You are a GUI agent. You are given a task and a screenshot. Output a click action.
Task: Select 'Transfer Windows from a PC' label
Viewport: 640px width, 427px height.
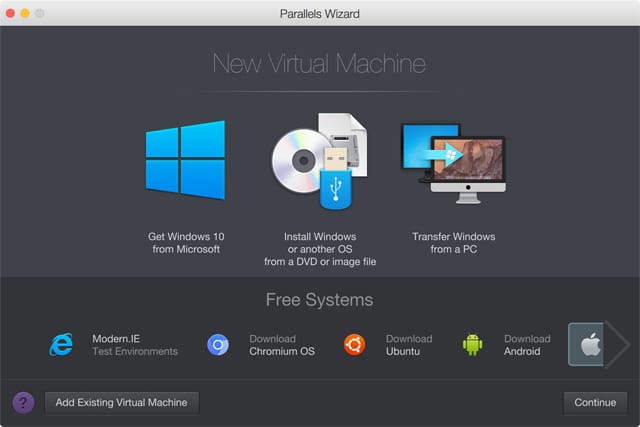coord(453,243)
